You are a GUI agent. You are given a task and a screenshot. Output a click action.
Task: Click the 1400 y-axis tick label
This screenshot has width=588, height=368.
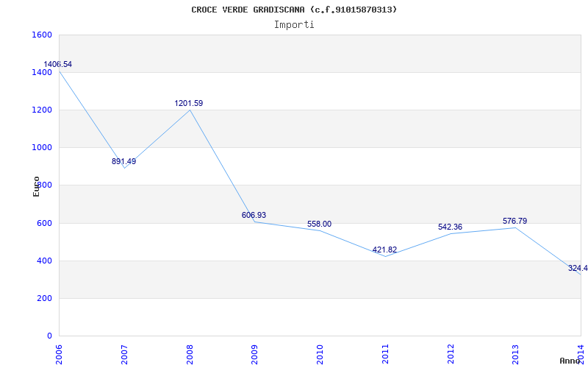[x=43, y=72]
